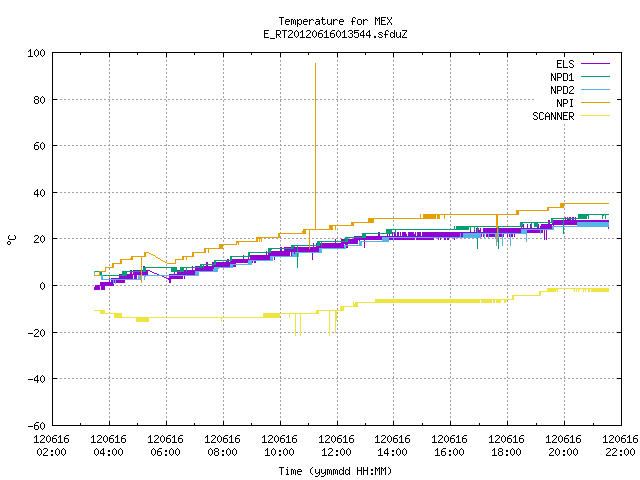Click the NPI legend label
This screenshot has width=640, height=480.
point(565,103)
